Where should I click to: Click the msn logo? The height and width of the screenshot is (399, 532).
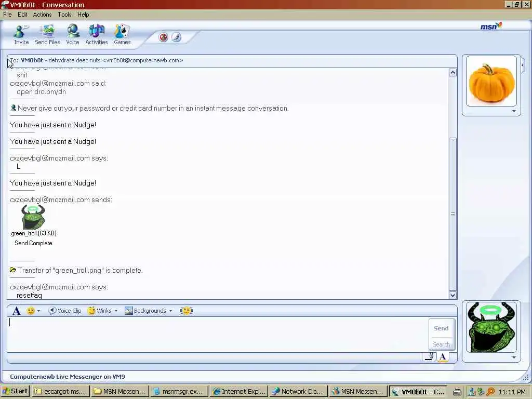491,26
